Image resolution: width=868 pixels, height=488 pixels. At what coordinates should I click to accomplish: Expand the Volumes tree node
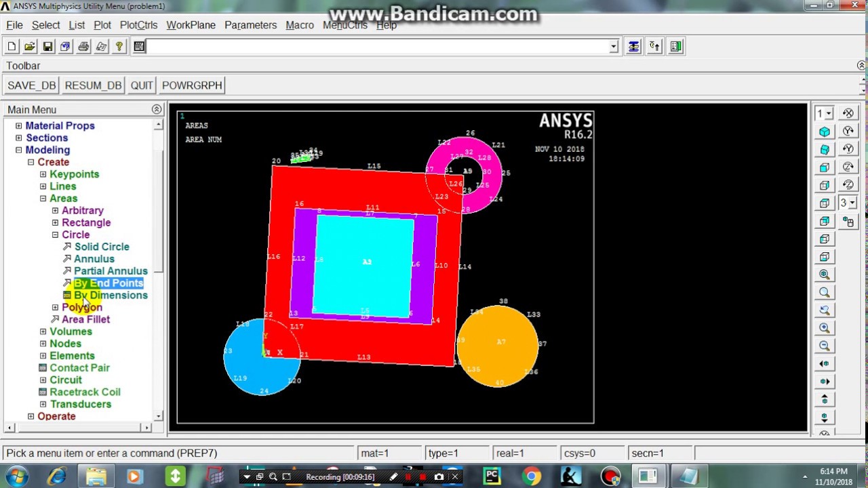coord(43,331)
